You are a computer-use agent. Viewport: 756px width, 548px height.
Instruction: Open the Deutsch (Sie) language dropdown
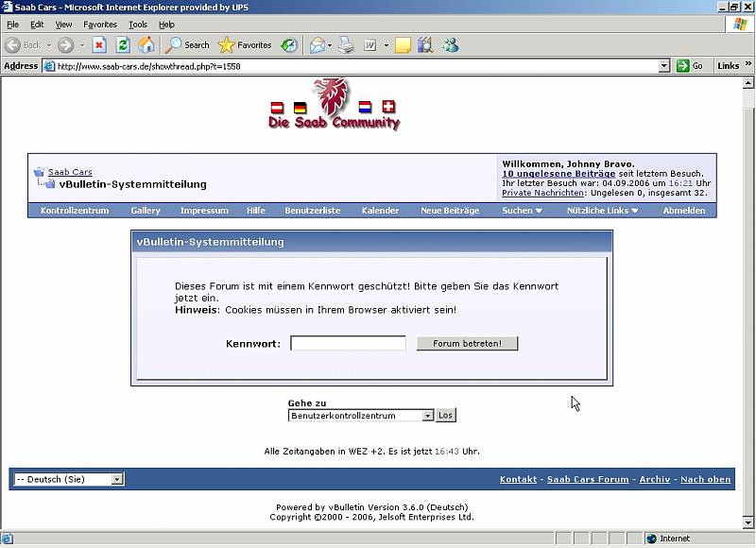pyautogui.click(x=117, y=479)
